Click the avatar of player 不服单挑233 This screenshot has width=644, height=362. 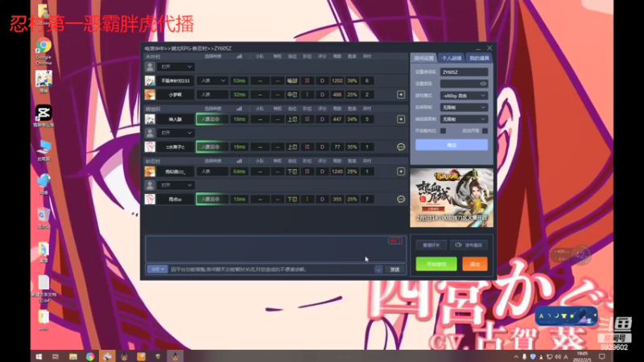point(150,81)
